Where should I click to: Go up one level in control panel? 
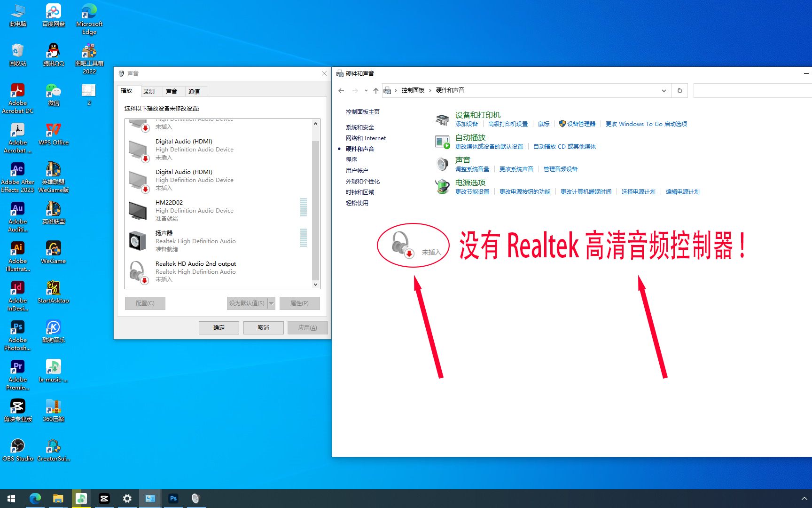376,90
